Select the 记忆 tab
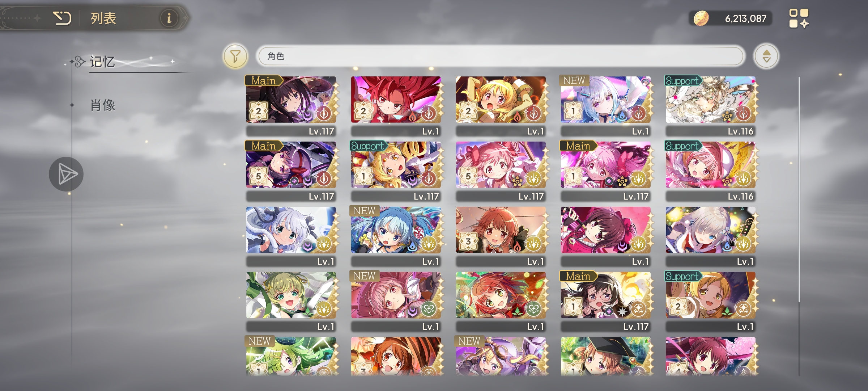 pyautogui.click(x=102, y=62)
